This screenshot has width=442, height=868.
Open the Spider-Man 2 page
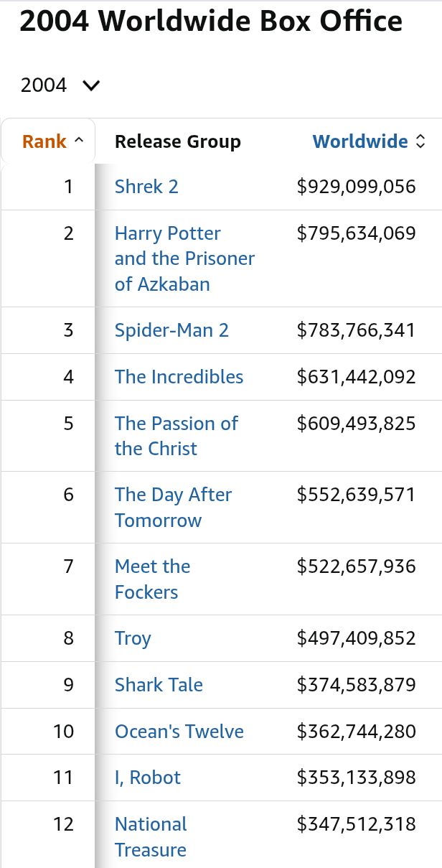click(x=171, y=330)
